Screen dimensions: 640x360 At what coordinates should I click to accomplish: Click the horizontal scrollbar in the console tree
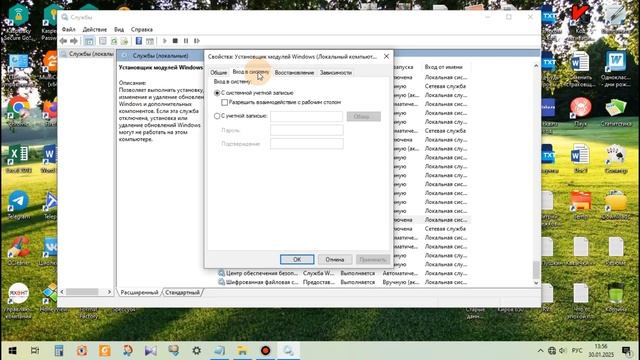[82, 292]
